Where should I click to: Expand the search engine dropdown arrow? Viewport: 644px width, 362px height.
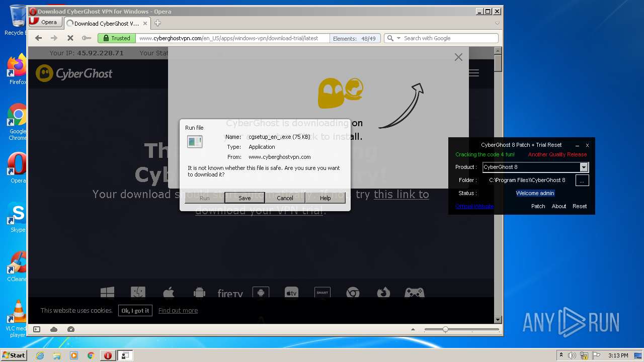(x=398, y=38)
